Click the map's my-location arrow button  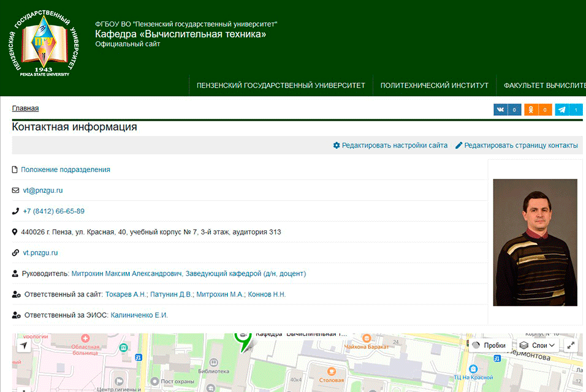point(24,345)
